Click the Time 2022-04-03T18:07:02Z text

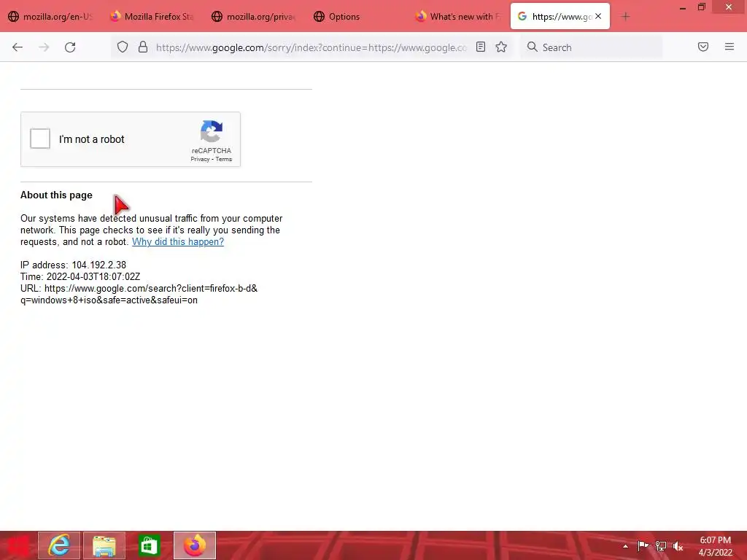(x=80, y=276)
